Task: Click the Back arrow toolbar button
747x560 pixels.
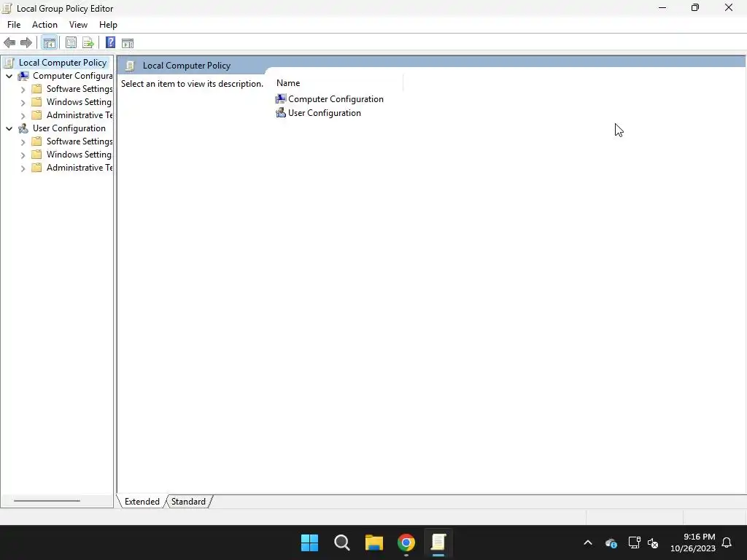Action: (9, 43)
